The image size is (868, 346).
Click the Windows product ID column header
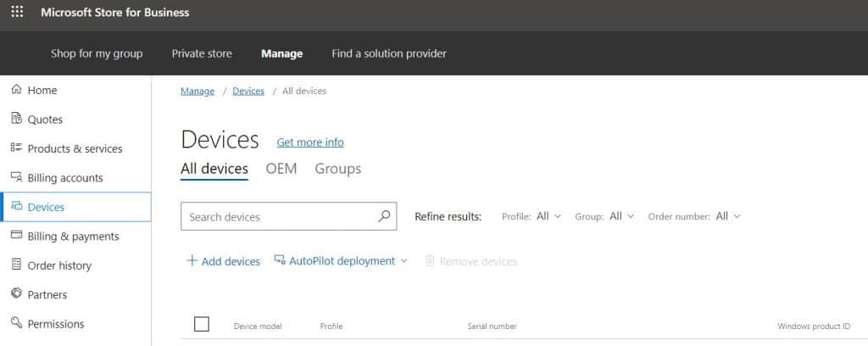click(x=814, y=326)
